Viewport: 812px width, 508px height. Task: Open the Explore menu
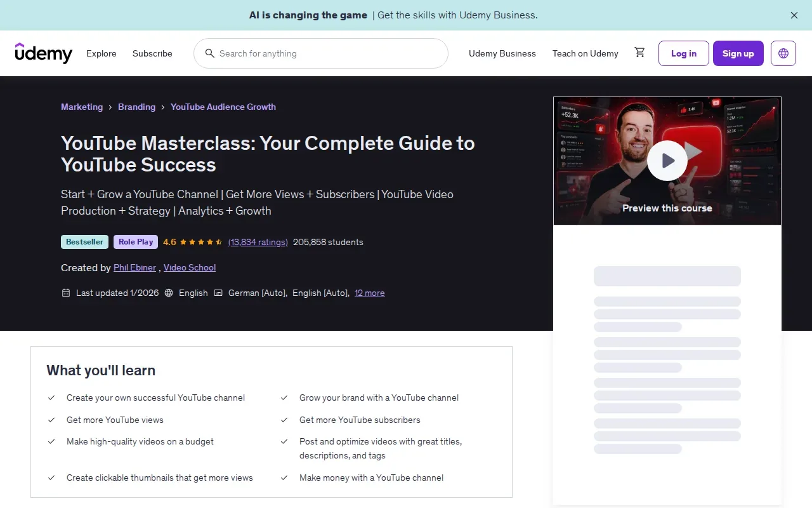coord(101,53)
